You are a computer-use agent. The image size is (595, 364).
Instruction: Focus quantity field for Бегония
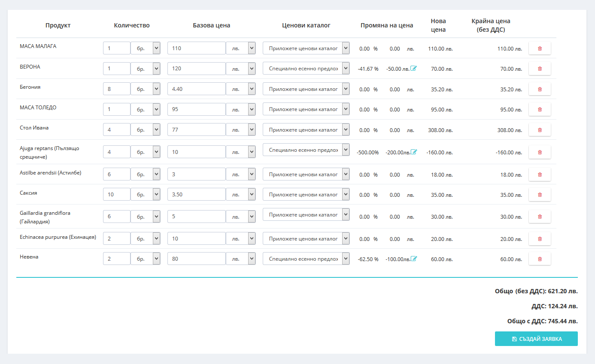117,89
